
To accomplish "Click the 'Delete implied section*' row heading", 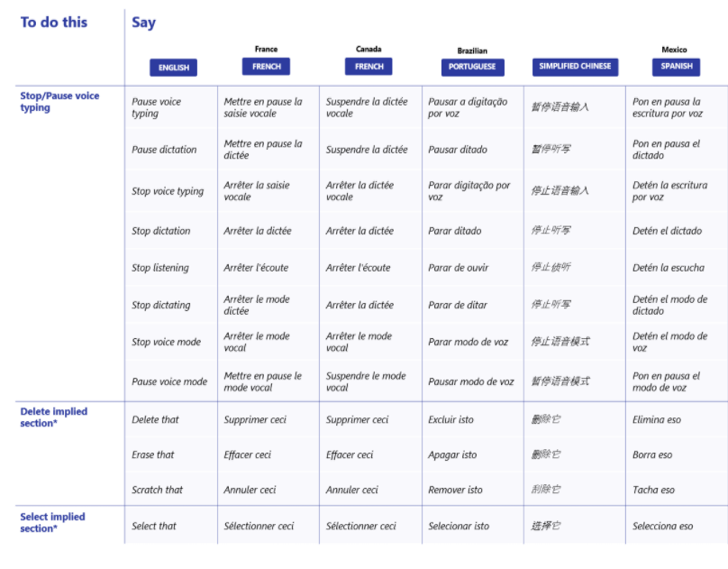I will [x=53, y=417].
